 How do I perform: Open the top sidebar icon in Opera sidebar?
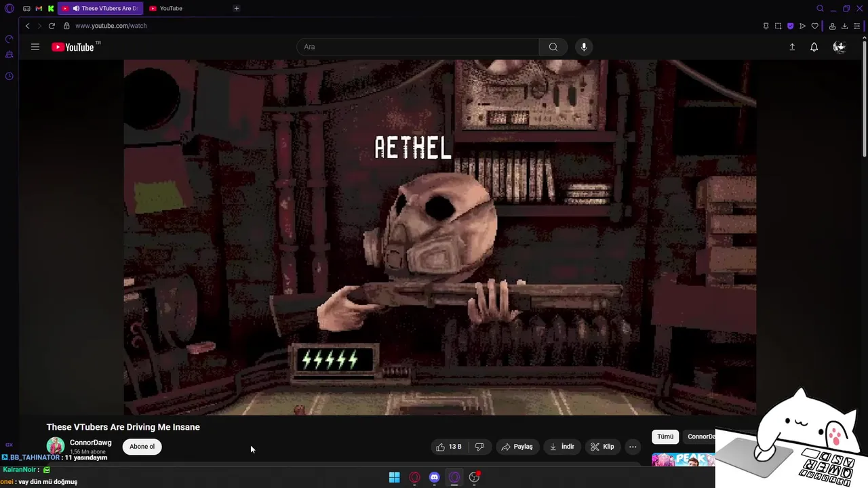9,39
